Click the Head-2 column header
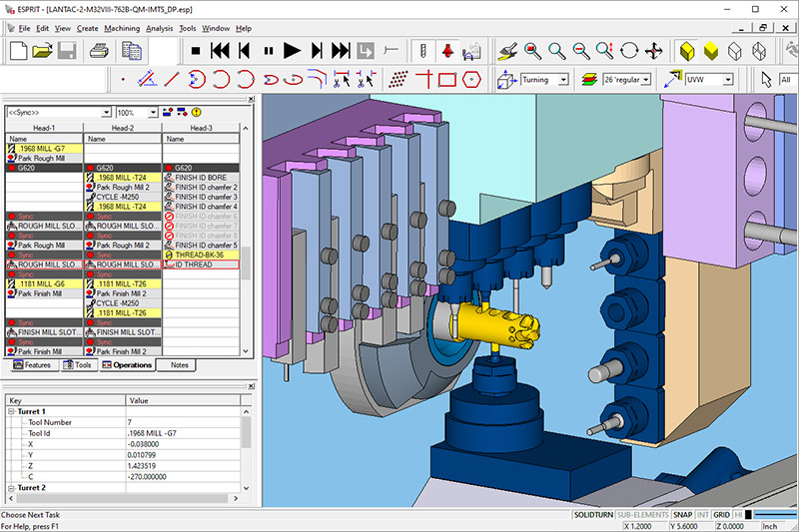The width and height of the screenshot is (799, 532). coord(123,128)
